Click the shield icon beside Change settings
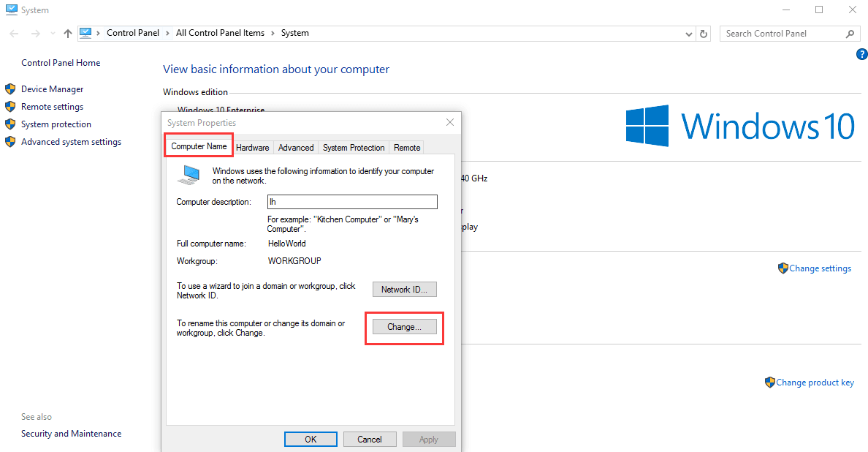868x452 pixels. 783,268
